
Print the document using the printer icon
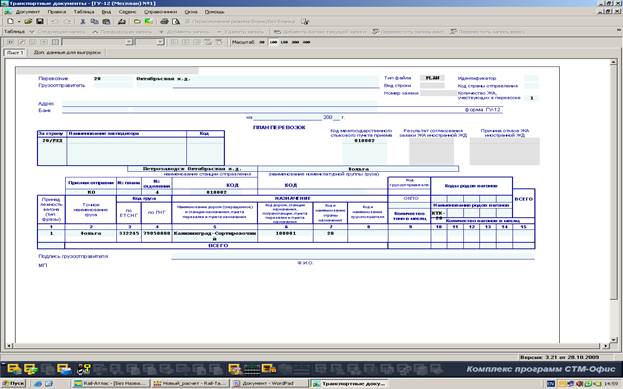(x=164, y=21)
